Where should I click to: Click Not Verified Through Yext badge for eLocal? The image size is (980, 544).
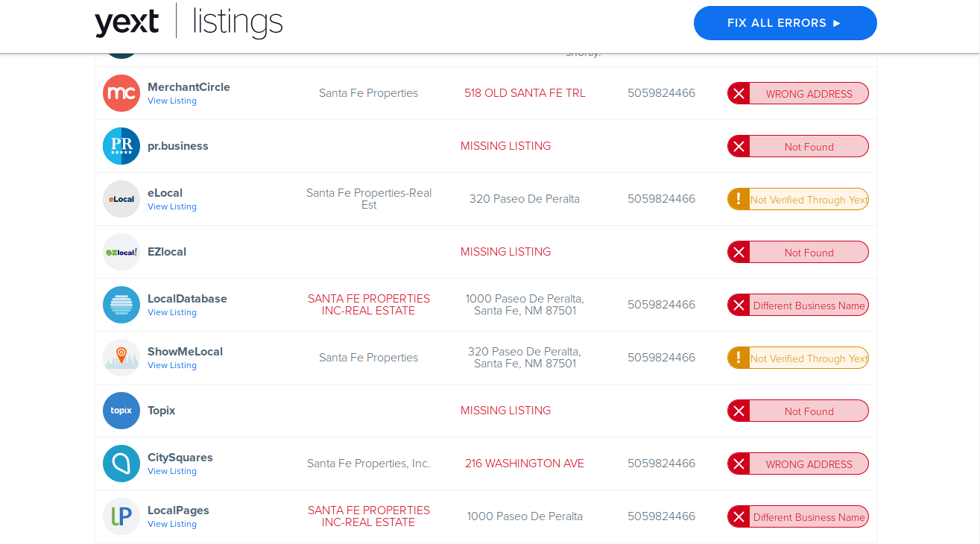click(798, 199)
